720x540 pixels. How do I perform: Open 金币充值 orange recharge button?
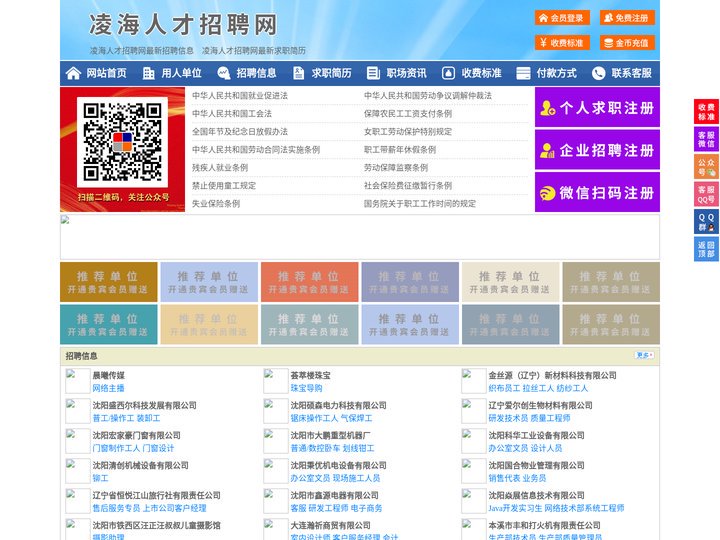pos(627,43)
